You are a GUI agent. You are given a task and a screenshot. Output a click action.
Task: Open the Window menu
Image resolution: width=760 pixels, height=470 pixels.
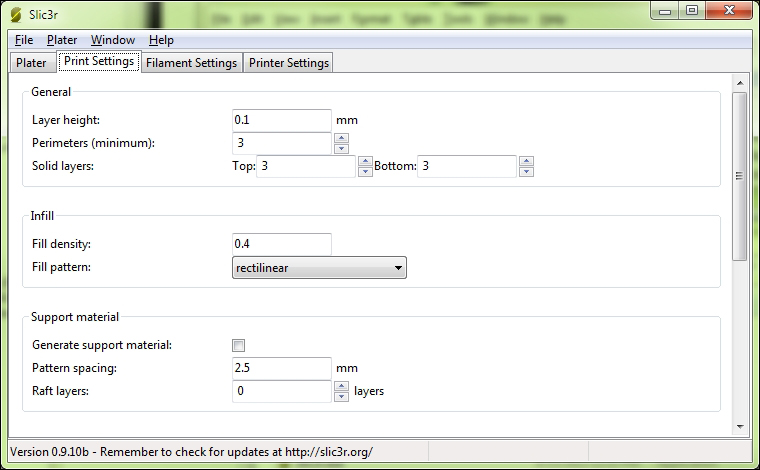(113, 40)
